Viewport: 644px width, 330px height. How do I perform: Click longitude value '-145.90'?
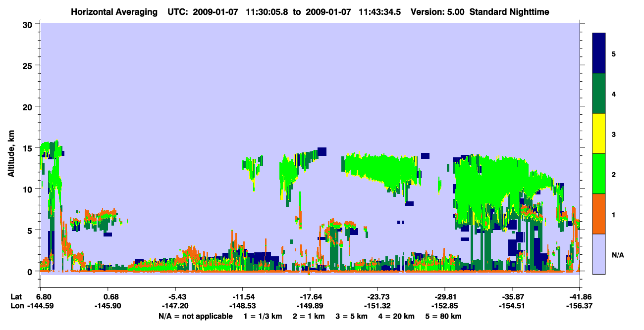(107, 306)
